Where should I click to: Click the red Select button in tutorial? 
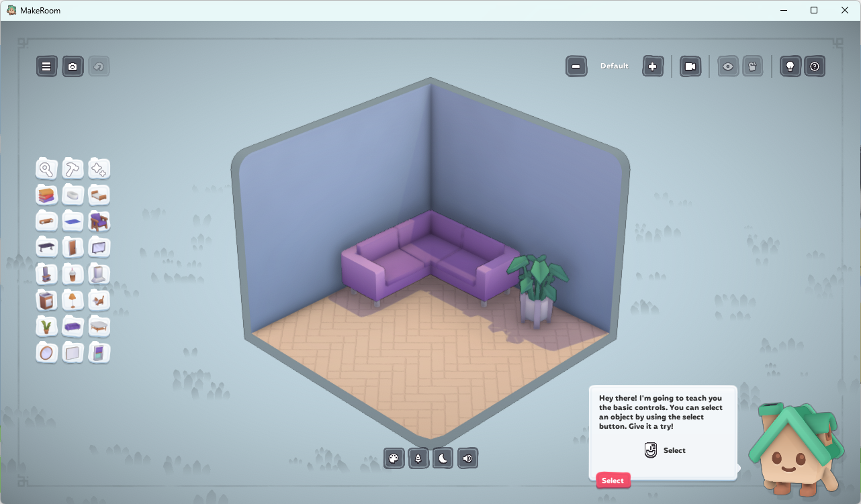tap(613, 481)
